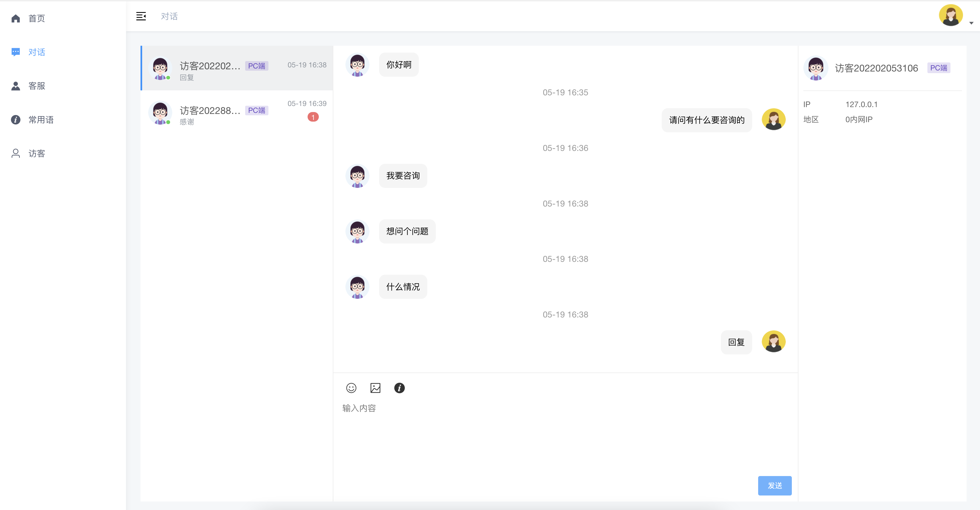Open profile avatar menu at top right
The height and width of the screenshot is (510, 980).
click(950, 16)
